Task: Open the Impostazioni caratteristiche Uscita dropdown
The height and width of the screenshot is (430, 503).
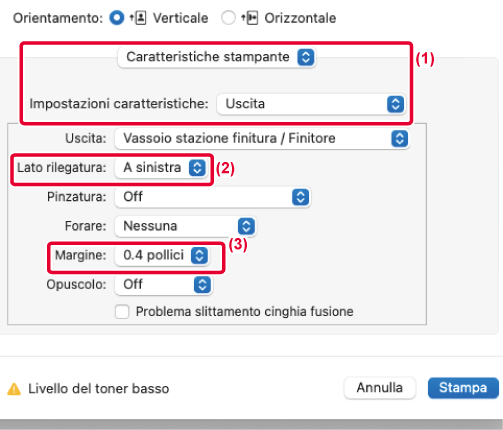Action: [311, 104]
